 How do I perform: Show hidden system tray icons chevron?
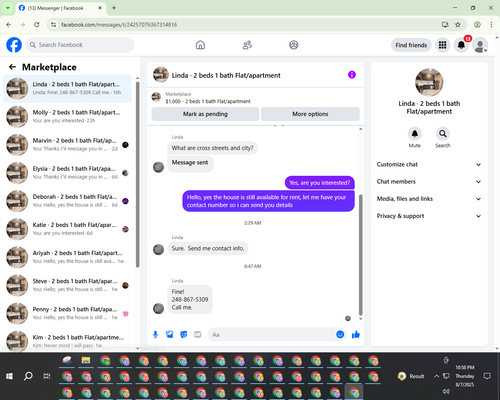pyautogui.click(x=436, y=376)
